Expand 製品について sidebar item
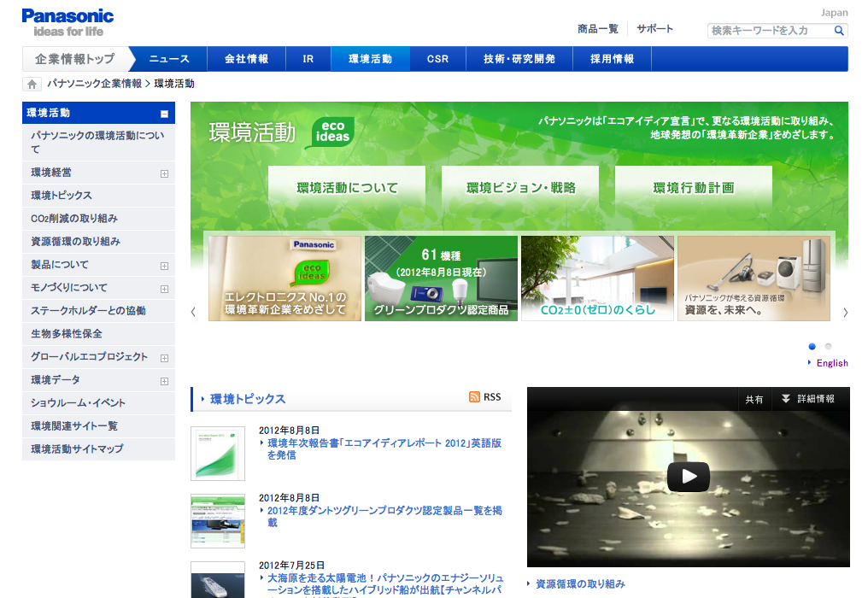 point(164,267)
